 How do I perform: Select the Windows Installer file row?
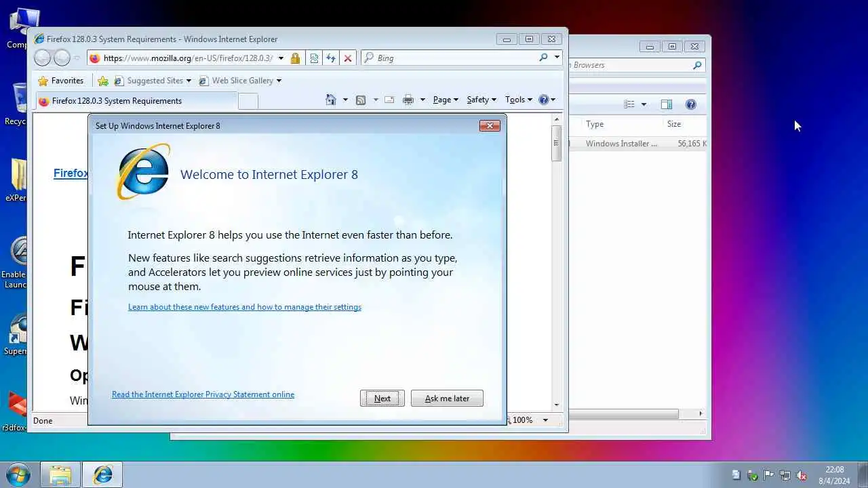click(x=638, y=144)
